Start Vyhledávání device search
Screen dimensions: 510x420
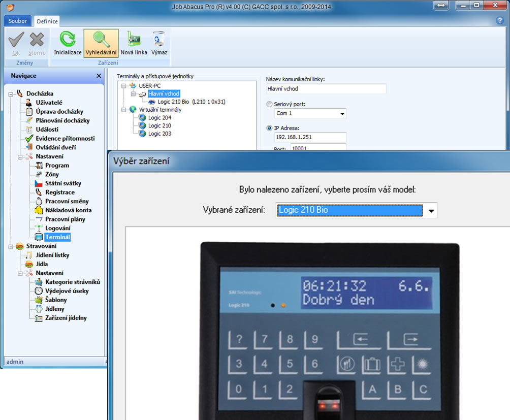tap(101, 43)
